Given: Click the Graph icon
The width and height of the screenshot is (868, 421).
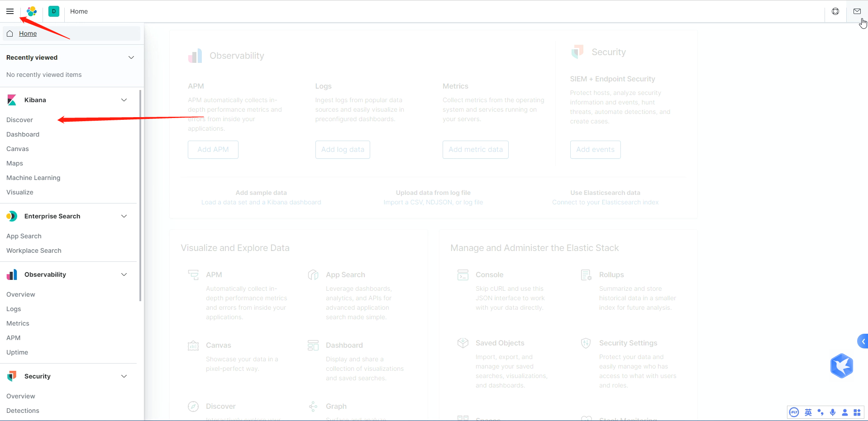Looking at the screenshot, I should coord(313,407).
